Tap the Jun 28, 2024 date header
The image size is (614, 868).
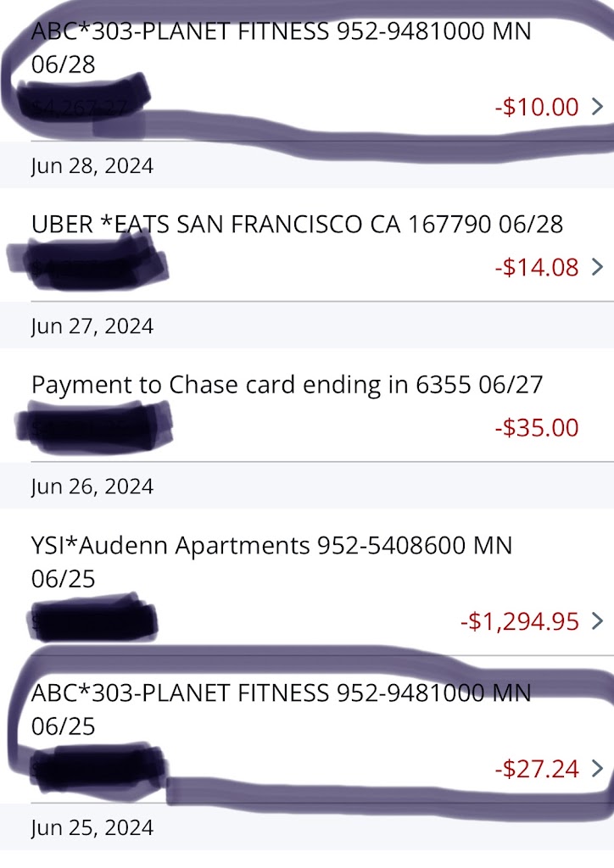pos(92,166)
